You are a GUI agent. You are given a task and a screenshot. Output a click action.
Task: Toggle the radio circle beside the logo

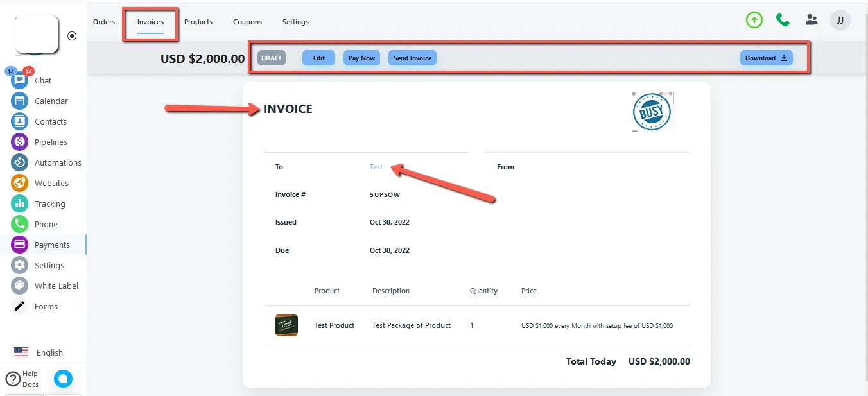pyautogui.click(x=72, y=36)
